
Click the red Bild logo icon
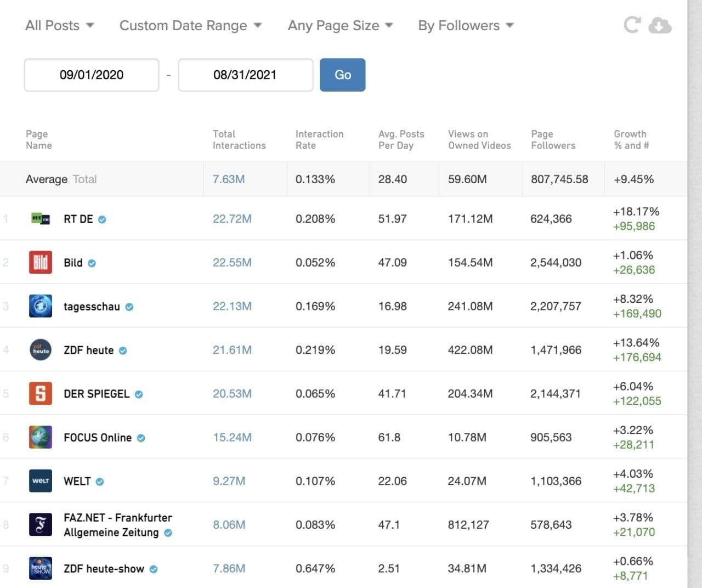pyautogui.click(x=41, y=262)
